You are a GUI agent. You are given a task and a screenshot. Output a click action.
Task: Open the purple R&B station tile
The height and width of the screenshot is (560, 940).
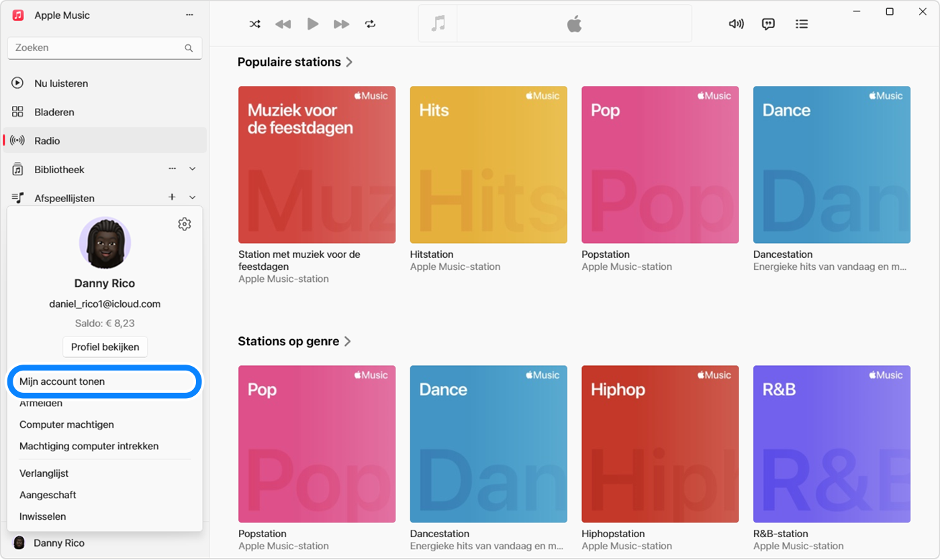pyautogui.click(x=832, y=444)
